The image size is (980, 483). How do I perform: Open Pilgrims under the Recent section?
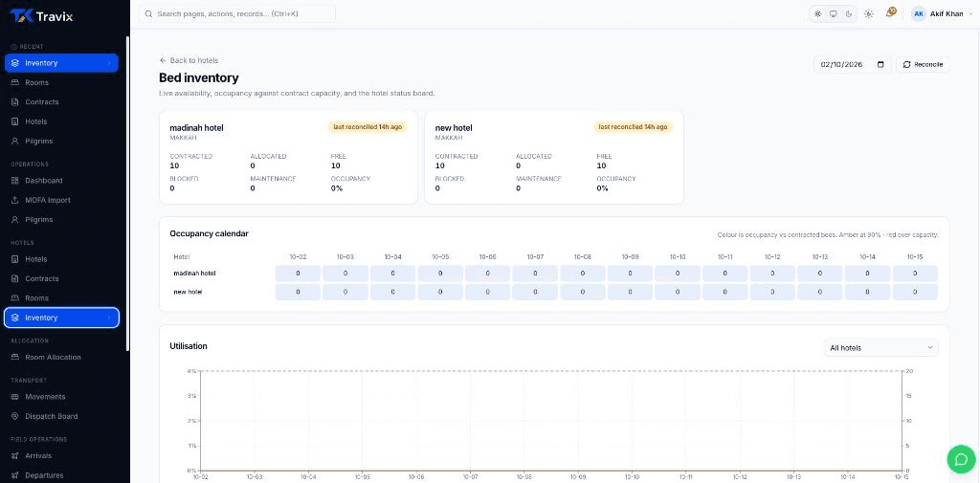coord(61,142)
